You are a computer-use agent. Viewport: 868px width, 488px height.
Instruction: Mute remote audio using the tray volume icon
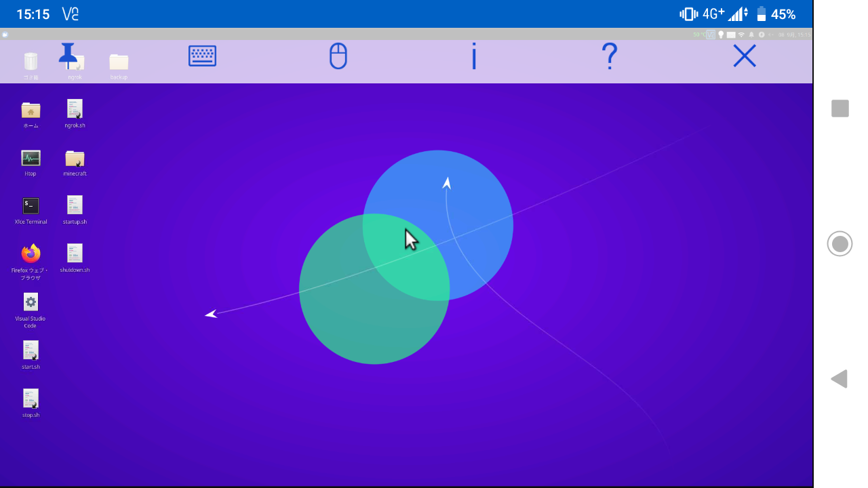[x=772, y=35]
